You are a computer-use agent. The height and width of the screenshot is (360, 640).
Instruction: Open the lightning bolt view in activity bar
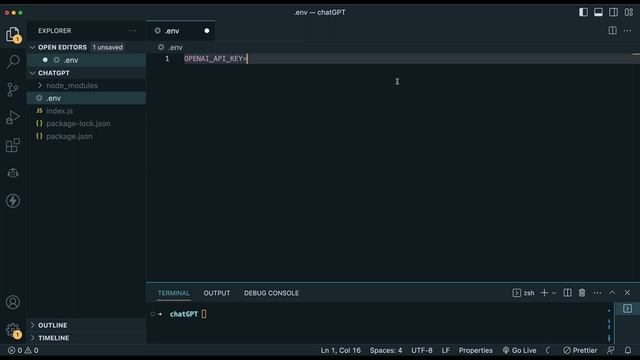click(x=13, y=200)
